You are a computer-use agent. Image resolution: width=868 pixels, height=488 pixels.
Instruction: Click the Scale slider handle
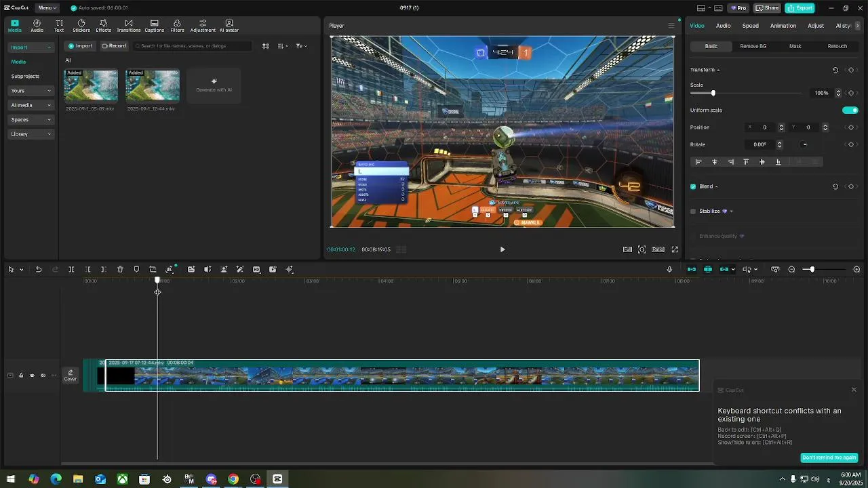pyautogui.click(x=713, y=93)
